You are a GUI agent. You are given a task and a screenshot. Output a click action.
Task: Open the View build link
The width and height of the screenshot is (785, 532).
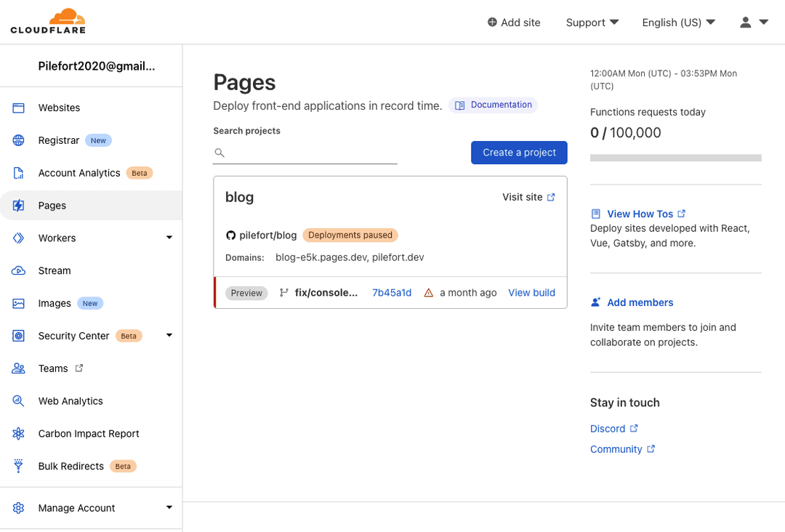point(531,292)
